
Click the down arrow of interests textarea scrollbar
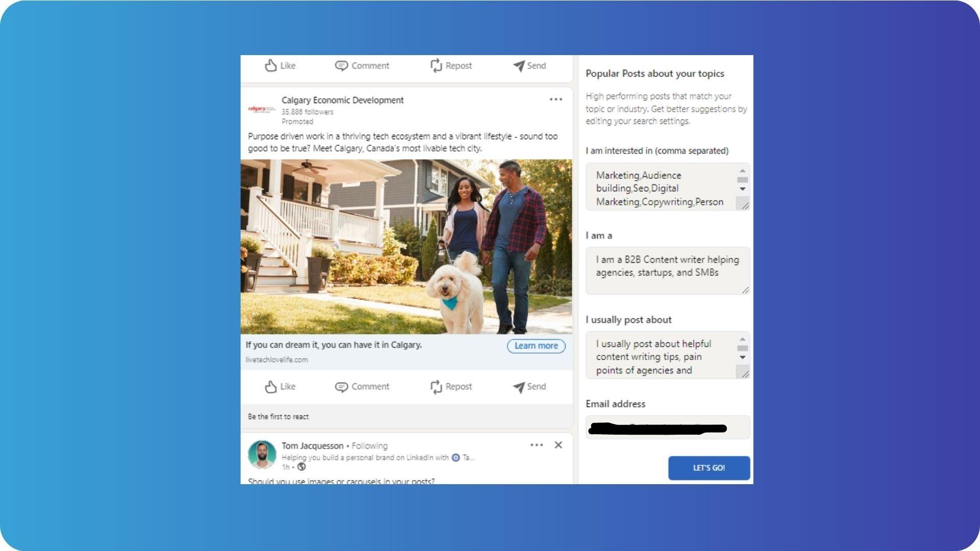(743, 189)
